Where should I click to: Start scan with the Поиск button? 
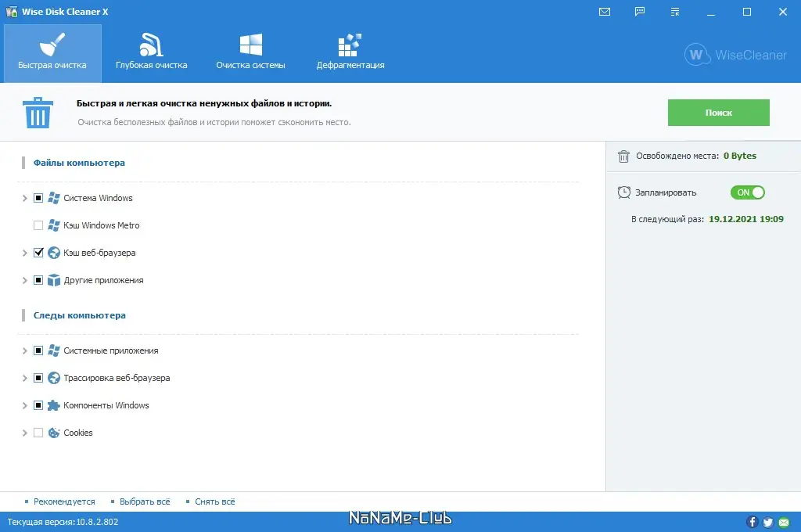pos(718,113)
